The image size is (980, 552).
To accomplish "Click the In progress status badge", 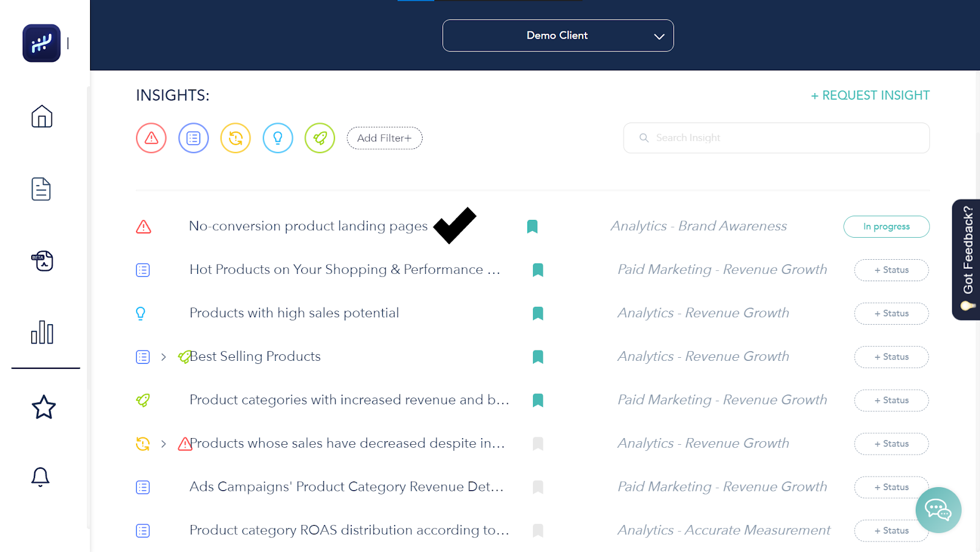I will 886,227.
